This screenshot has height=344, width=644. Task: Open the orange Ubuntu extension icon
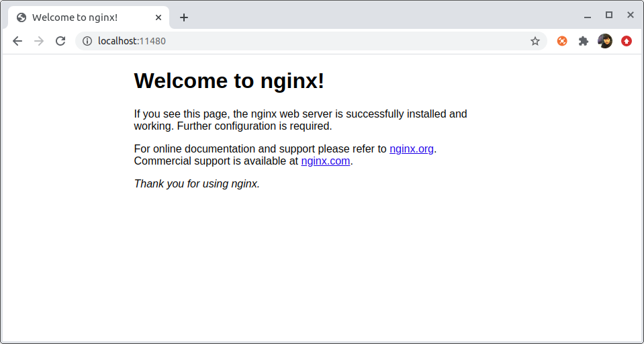tap(562, 41)
